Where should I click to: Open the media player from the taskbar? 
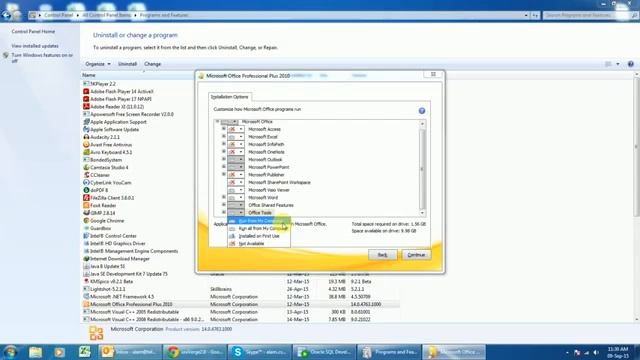(60, 352)
